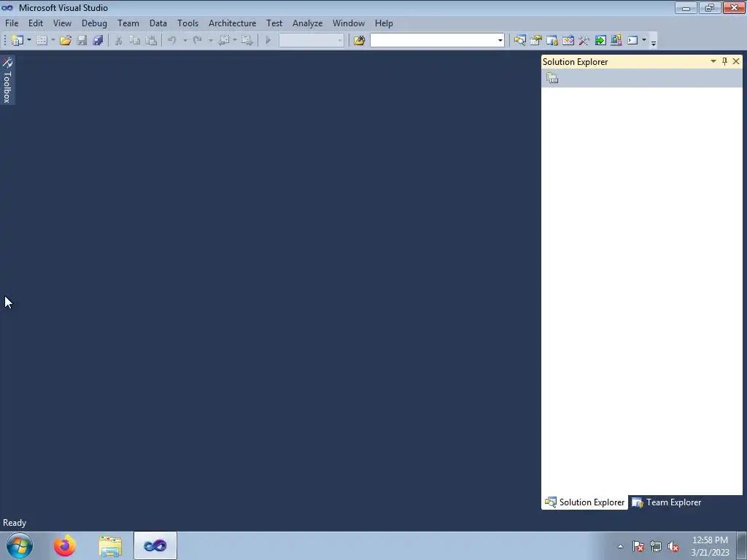
Task: Open the Find combo box dropdown arrow
Action: tap(500, 41)
